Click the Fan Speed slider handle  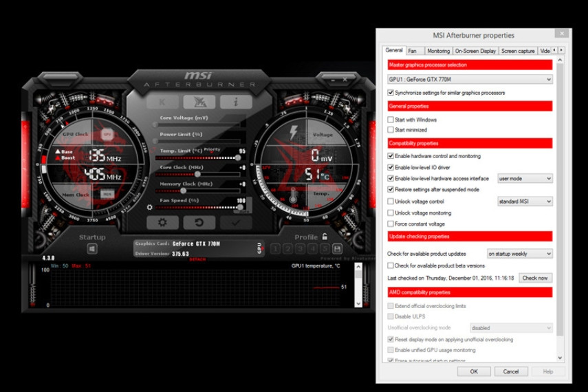tap(240, 207)
